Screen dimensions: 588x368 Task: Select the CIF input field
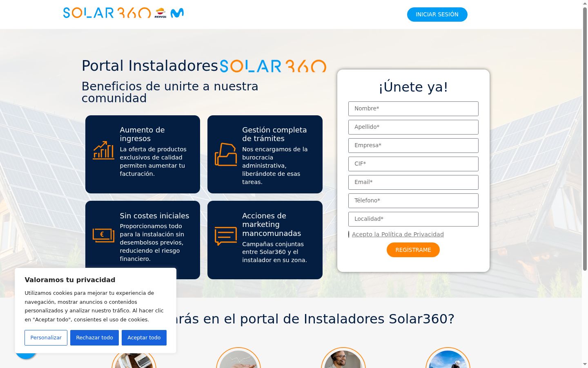[413, 164]
